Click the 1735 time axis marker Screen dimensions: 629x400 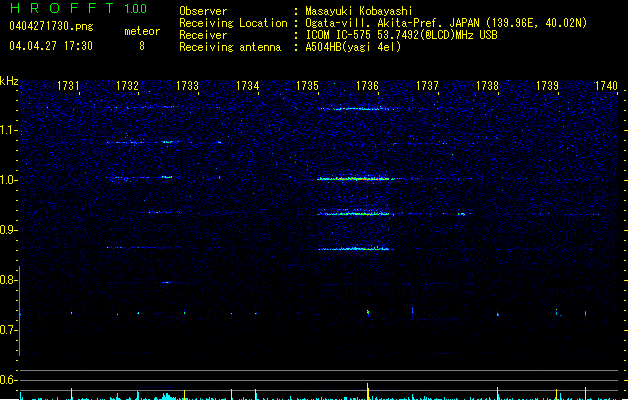pyautogui.click(x=307, y=86)
